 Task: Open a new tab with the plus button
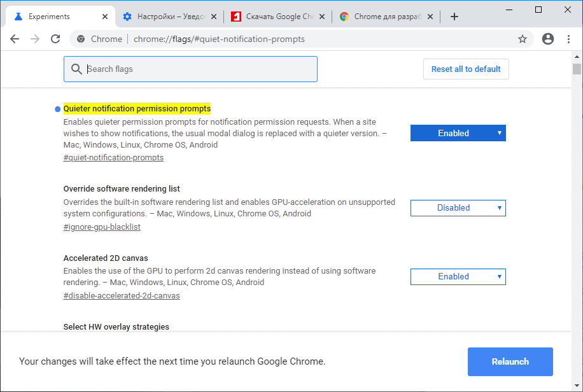pyautogui.click(x=454, y=17)
